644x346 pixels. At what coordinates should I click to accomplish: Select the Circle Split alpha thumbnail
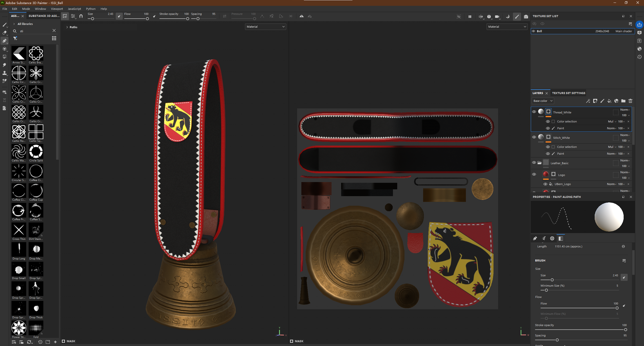(x=36, y=151)
